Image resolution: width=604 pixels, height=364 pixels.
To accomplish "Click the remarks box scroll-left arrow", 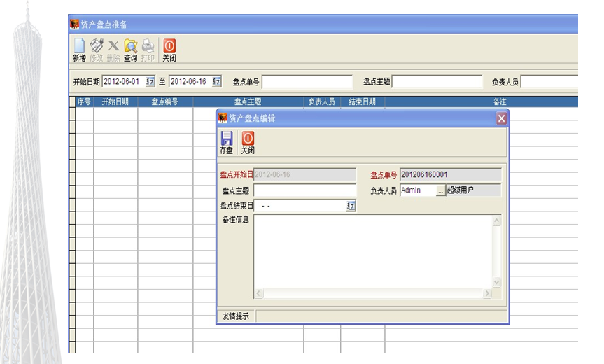I will (x=258, y=293).
